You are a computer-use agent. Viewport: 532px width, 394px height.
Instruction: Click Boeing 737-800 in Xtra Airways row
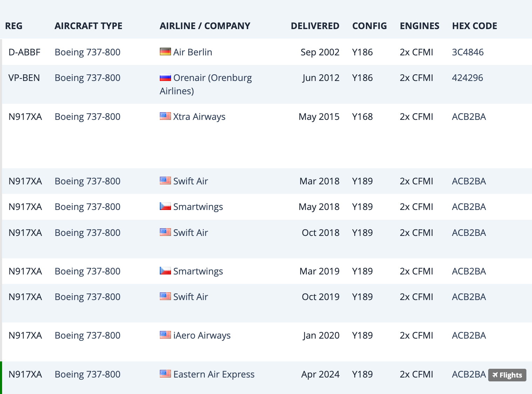pos(88,117)
